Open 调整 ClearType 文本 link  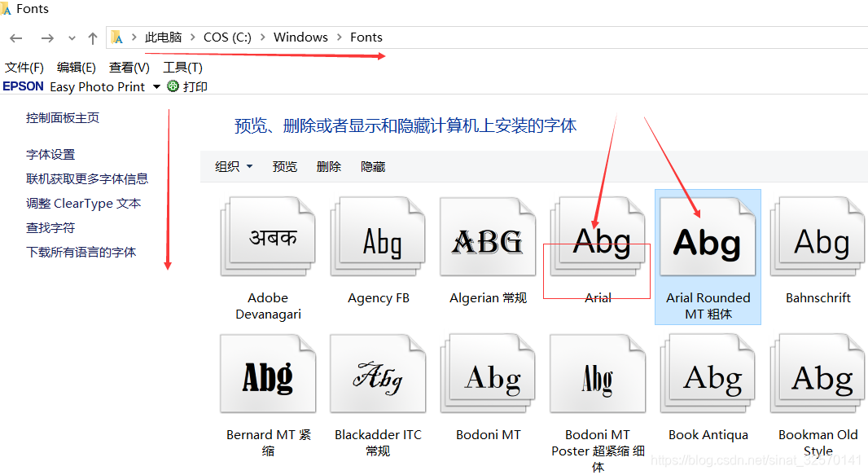[x=83, y=203]
